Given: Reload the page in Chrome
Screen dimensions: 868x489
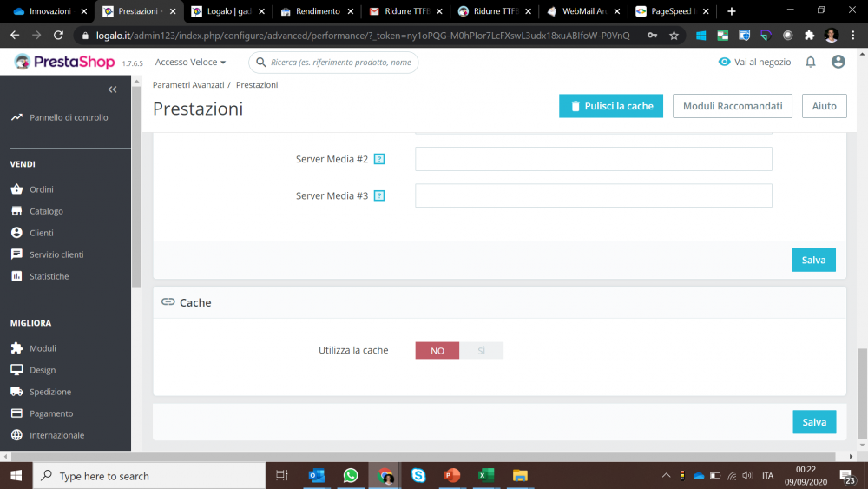Looking at the screenshot, I should [x=58, y=36].
